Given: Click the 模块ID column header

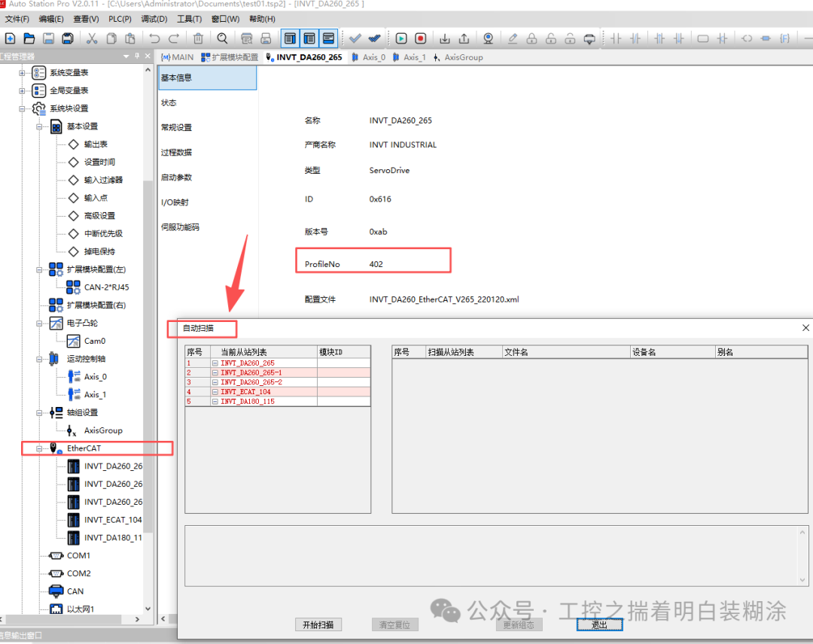Looking at the screenshot, I should pos(344,352).
